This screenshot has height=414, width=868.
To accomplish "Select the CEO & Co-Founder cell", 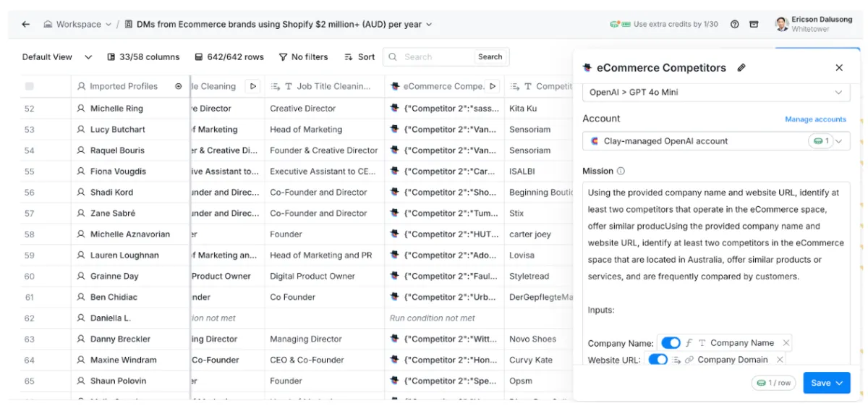I will point(325,360).
